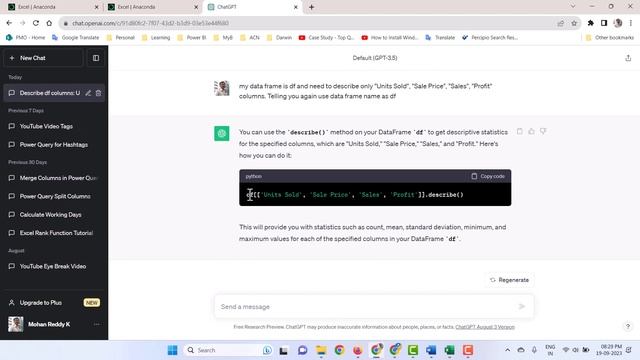
Task: Click the address bar URL
Action: pyautogui.click(x=150, y=23)
